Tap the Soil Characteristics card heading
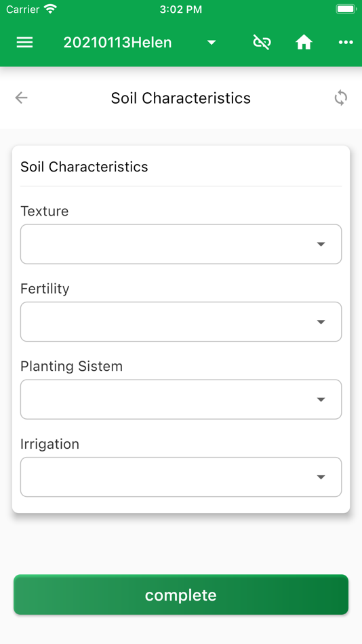Viewport: 362px width, 644px height. (84, 167)
